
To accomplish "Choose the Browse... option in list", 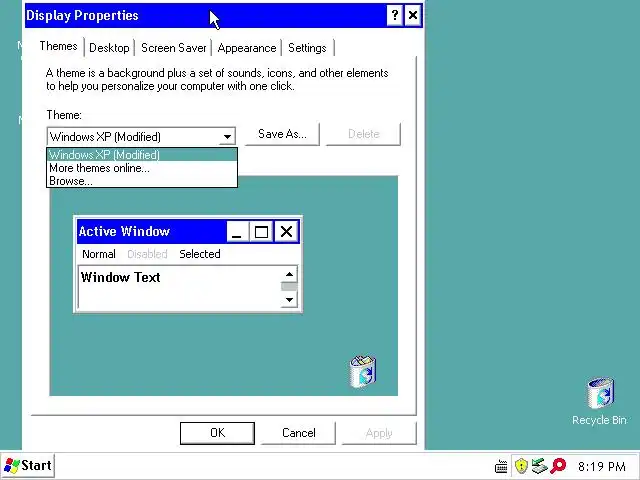I will pyautogui.click(x=142, y=181).
